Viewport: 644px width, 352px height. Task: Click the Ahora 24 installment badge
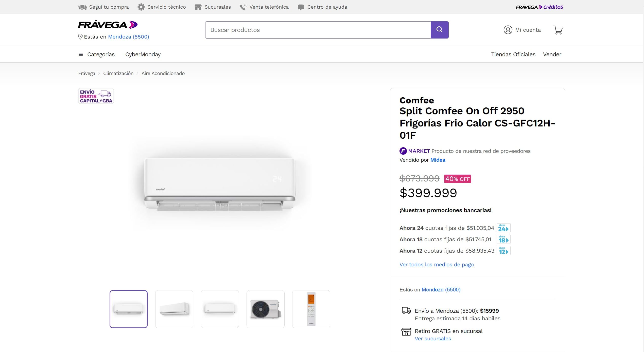pyautogui.click(x=503, y=228)
